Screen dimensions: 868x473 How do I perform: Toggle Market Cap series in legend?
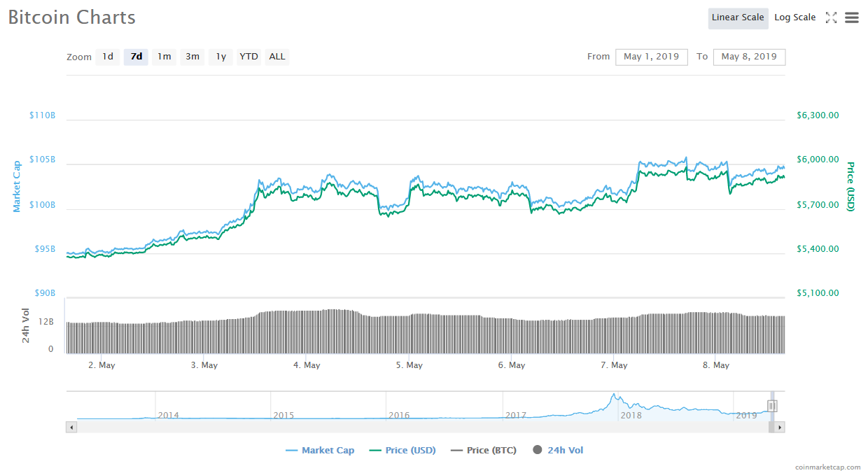coord(320,450)
